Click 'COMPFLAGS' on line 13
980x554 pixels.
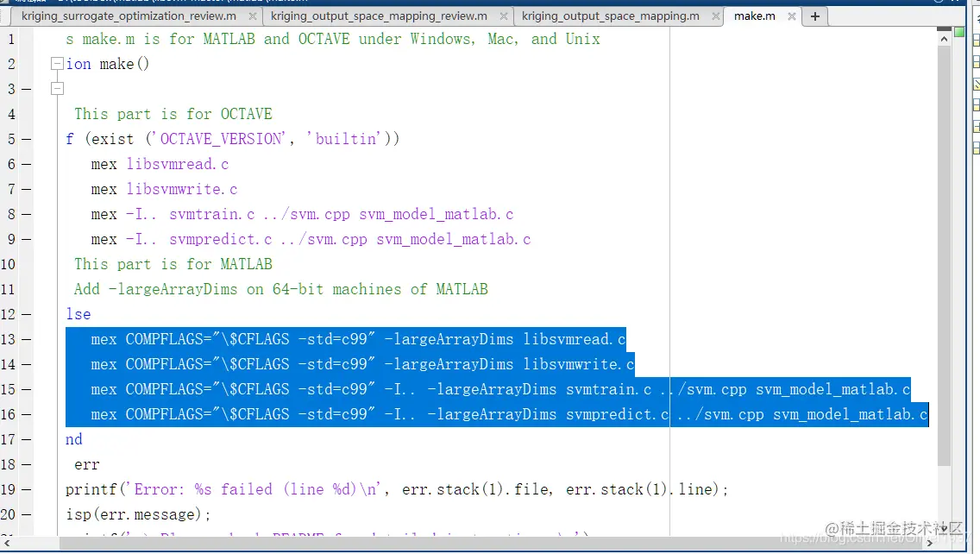click(165, 339)
